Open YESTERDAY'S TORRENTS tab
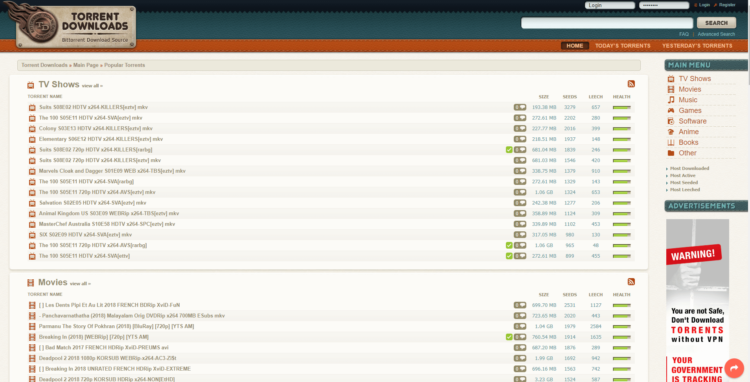The width and height of the screenshot is (750, 382). 697,46
